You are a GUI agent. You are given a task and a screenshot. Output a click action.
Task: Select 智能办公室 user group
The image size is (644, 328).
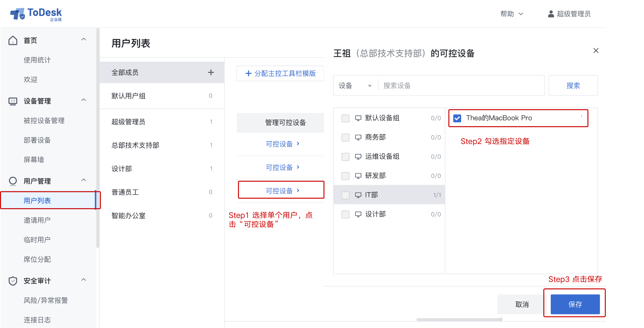pyautogui.click(x=162, y=216)
